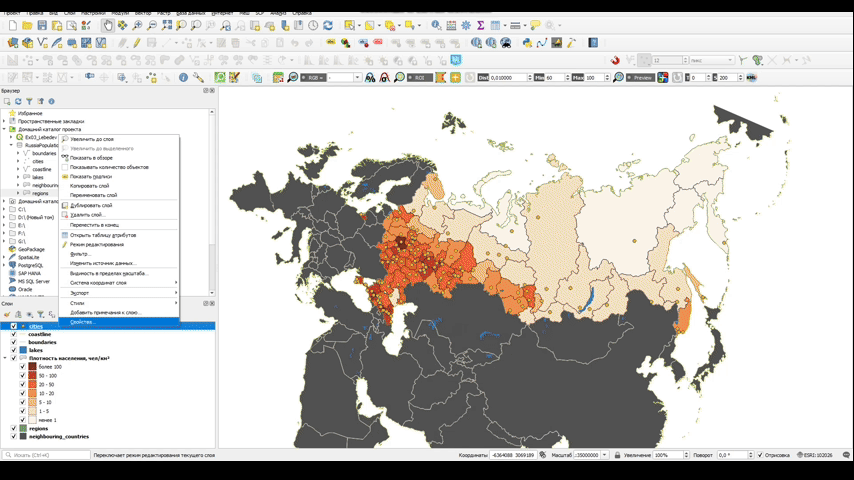Open the map scale dropdown in status bar
Viewport: 854px width, 480px height.
tap(605, 455)
